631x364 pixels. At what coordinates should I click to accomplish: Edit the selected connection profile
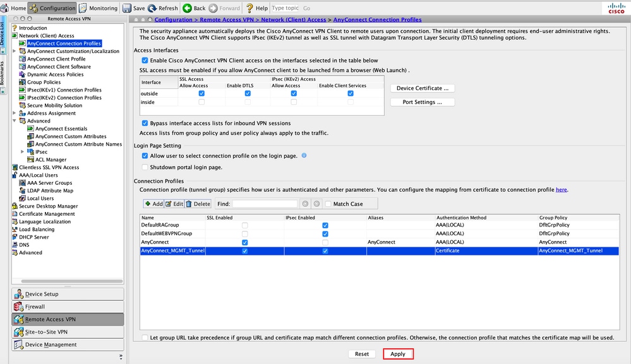click(174, 204)
